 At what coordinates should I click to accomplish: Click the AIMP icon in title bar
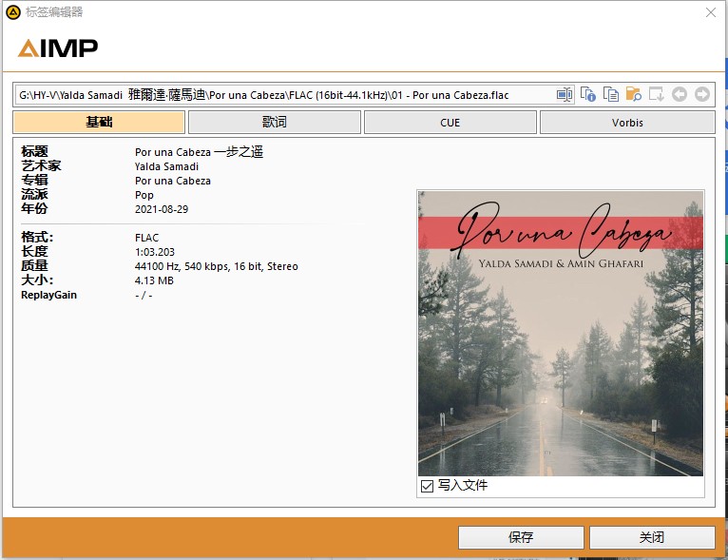click(x=13, y=12)
